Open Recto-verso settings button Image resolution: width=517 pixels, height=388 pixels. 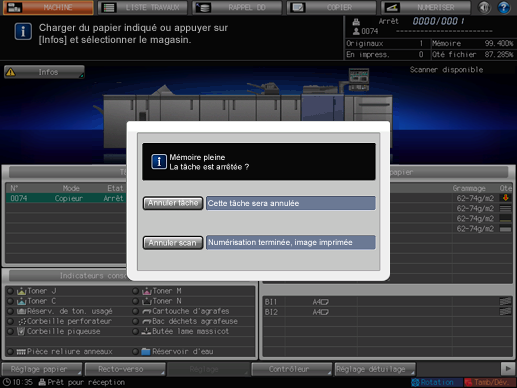pyautogui.click(x=125, y=369)
